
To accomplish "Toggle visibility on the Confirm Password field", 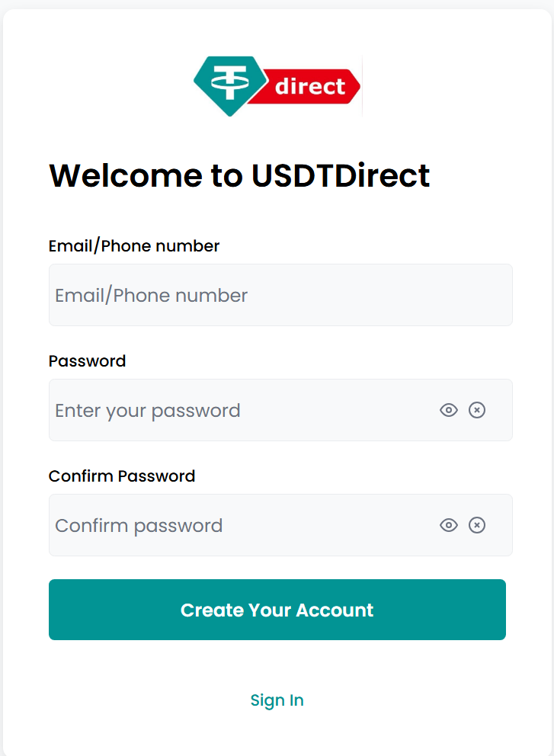I will (x=448, y=525).
